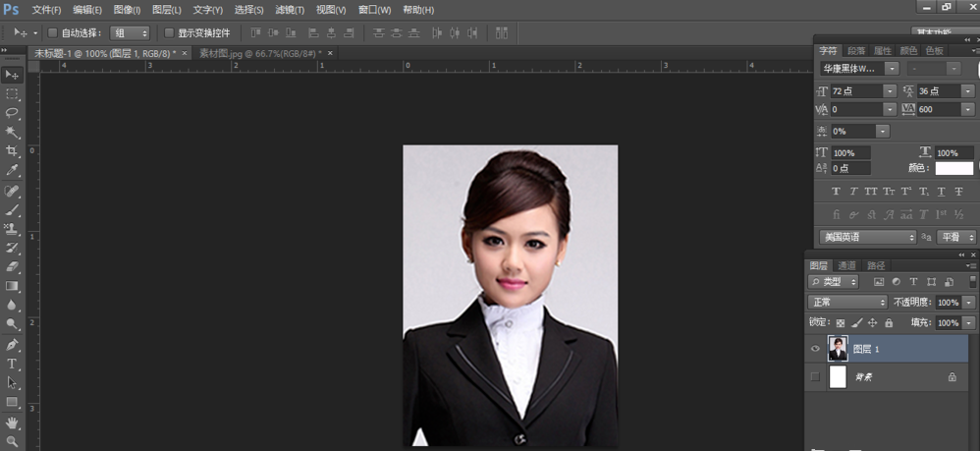Enable the 自动选择 checkbox

pos(53,33)
